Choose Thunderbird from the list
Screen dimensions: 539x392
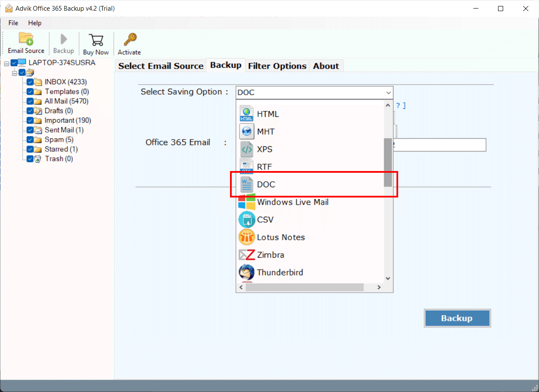280,272
